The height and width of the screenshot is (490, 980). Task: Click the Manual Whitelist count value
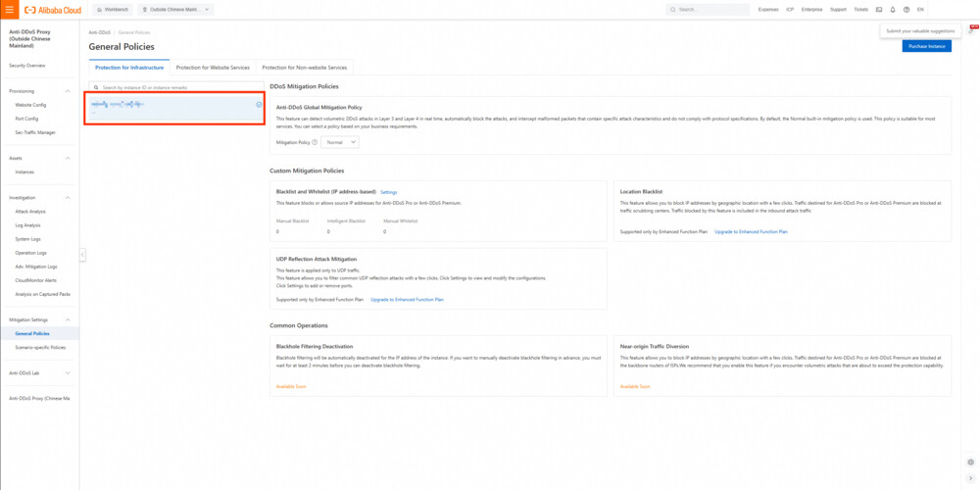point(385,232)
